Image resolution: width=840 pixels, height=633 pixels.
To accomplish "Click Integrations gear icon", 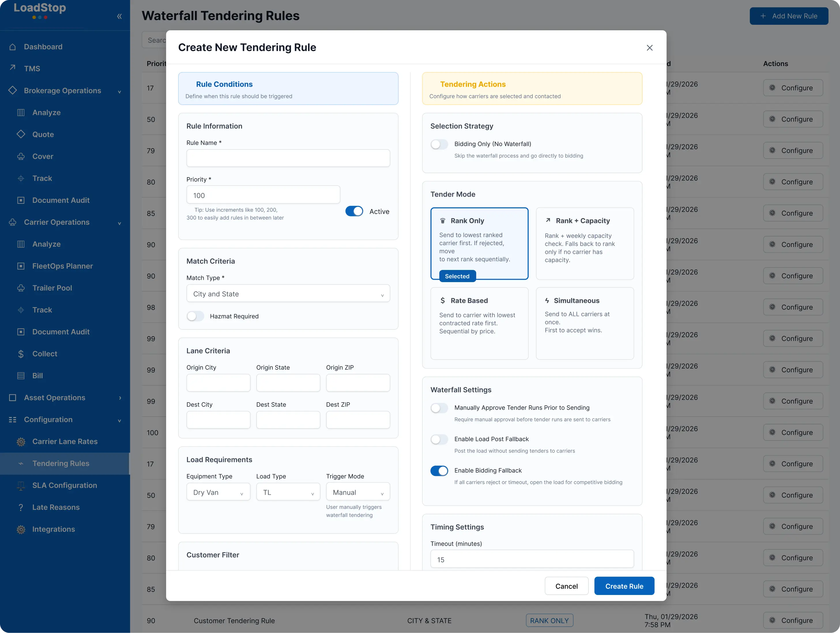I will [21, 529].
